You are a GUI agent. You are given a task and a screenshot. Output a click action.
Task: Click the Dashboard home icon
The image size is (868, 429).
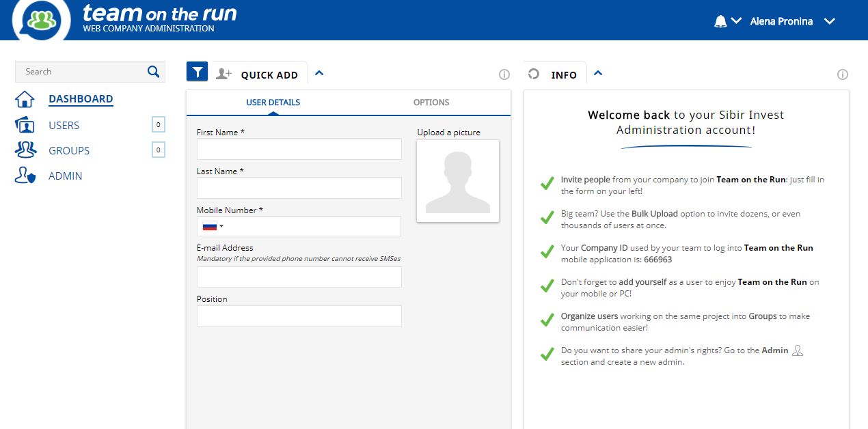pyautogui.click(x=25, y=100)
